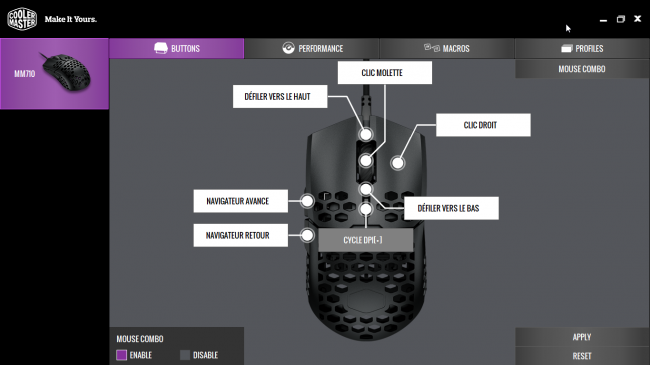Select the Buttons tab
Image resolution: width=650 pixels, height=365 pixels.
coord(177,49)
